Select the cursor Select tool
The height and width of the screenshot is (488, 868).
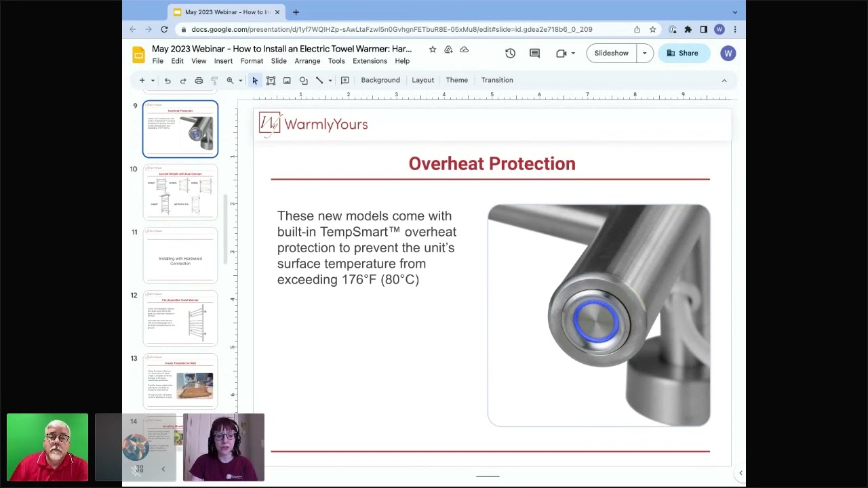pos(255,80)
